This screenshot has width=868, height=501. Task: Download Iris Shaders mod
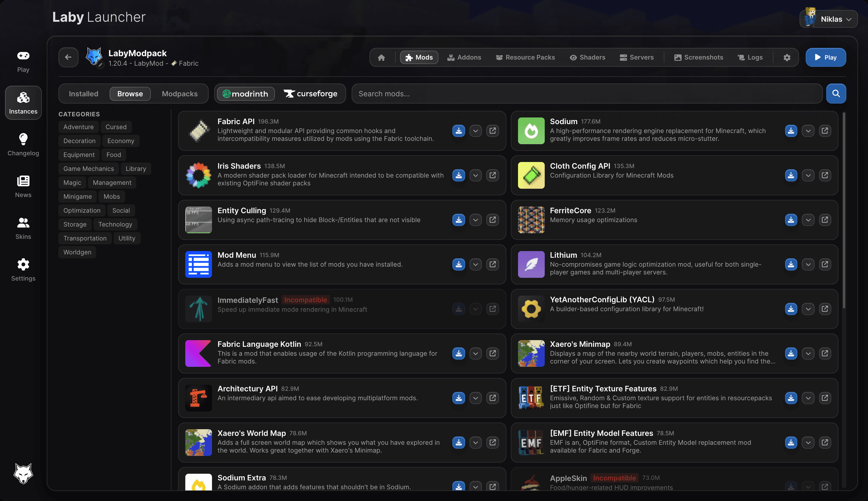coord(458,175)
